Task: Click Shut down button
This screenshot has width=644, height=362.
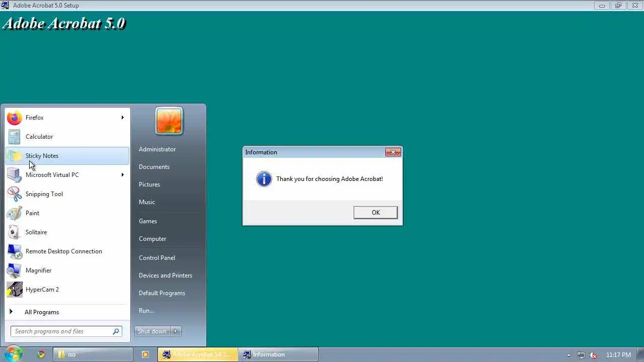Action: tap(152, 331)
